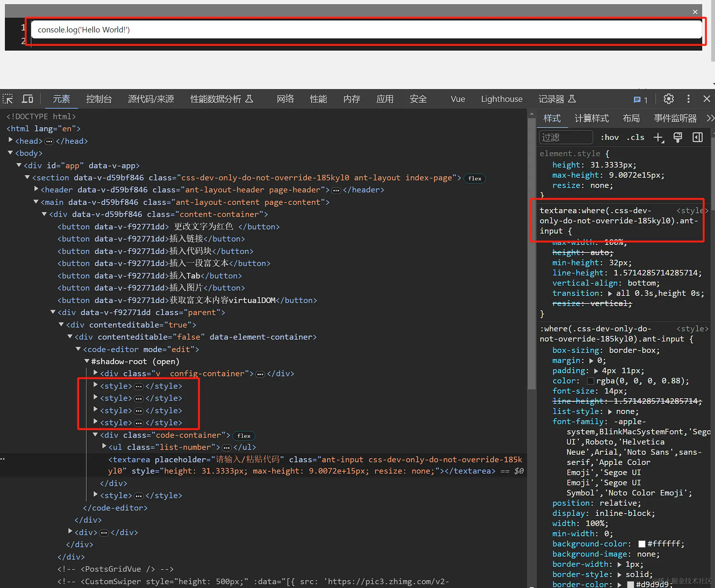Image resolution: width=715 pixels, height=588 pixels.
Task: Open the 性能数据分析 tab
Action: [x=222, y=99]
